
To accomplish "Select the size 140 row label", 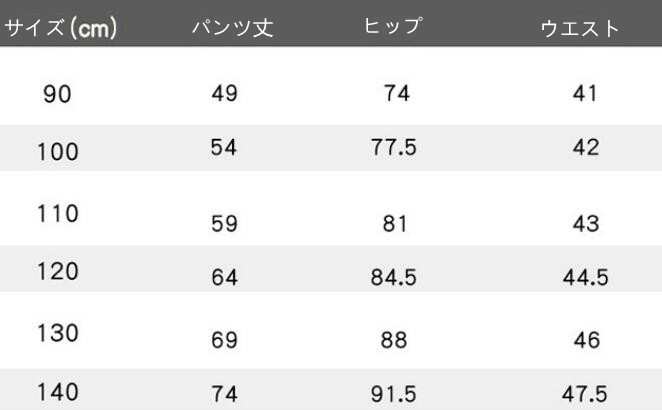I will [x=58, y=392].
